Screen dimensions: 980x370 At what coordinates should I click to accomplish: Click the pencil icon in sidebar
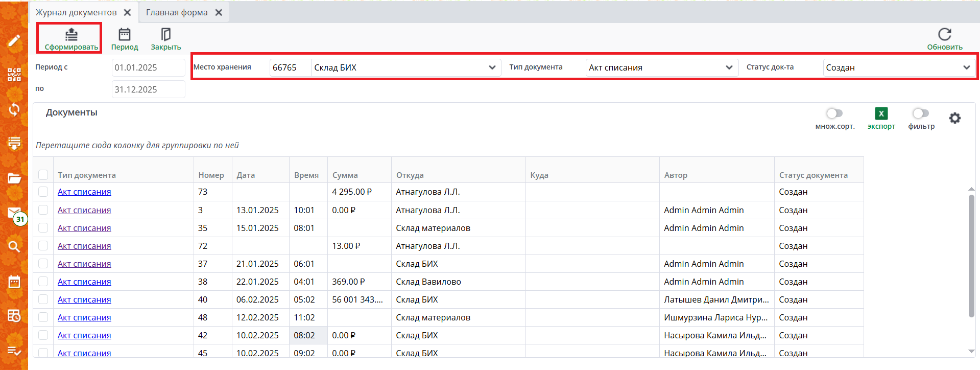[x=14, y=40]
